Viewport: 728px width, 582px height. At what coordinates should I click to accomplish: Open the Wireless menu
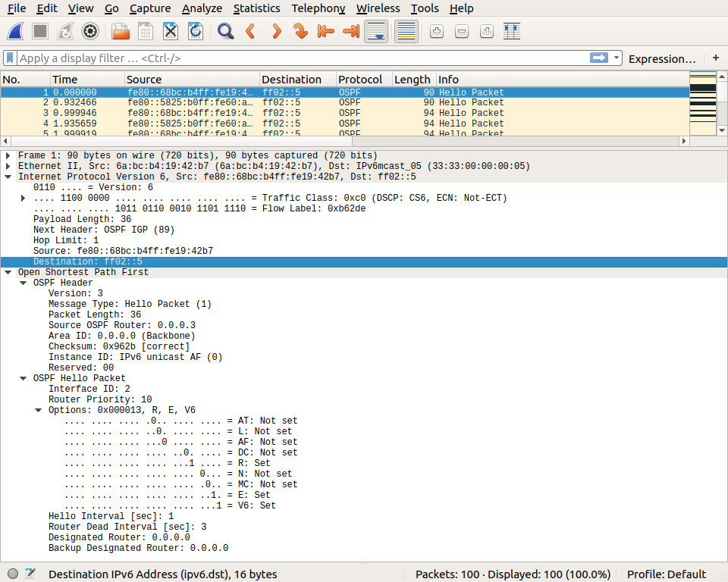coord(378,8)
